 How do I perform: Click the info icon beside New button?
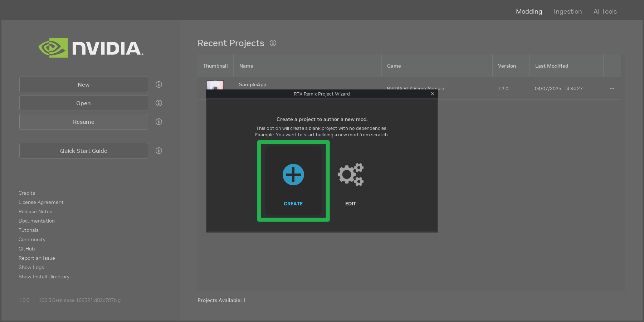pos(159,84)
